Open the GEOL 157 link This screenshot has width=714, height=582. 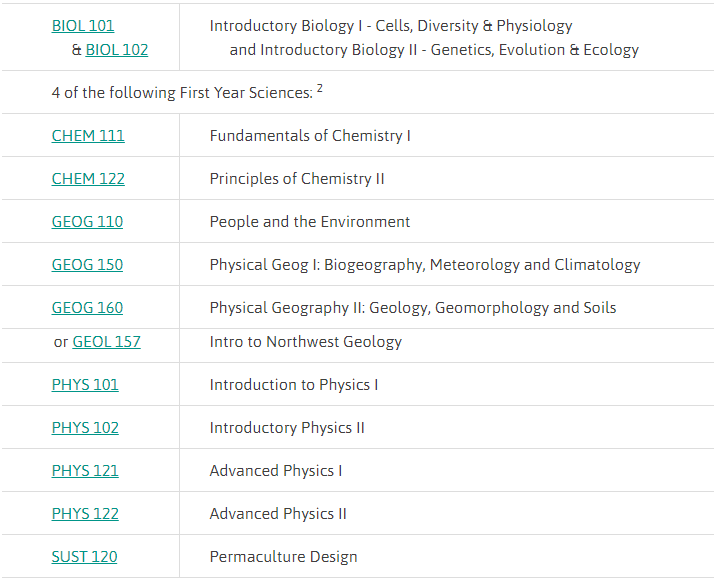(x=106, y=342)
